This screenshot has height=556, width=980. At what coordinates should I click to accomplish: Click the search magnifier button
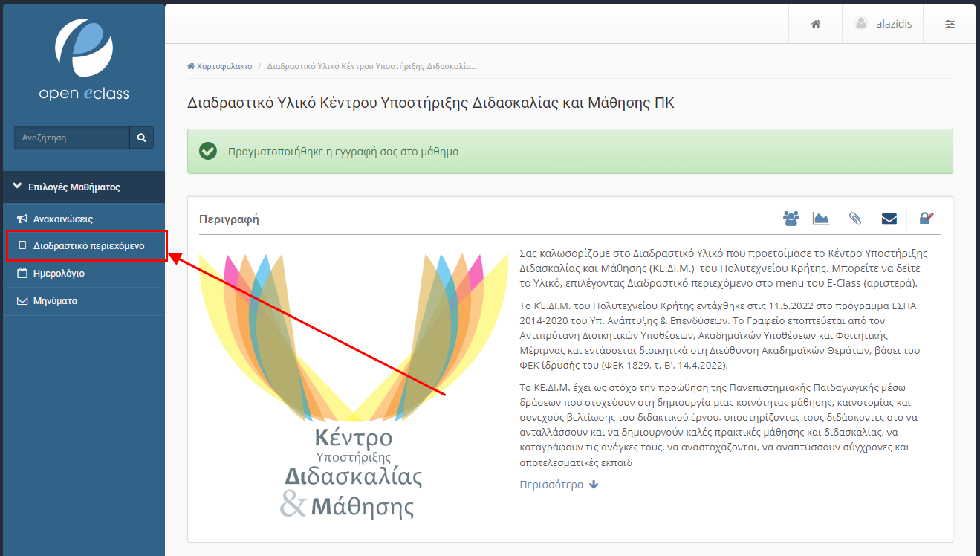[x=142, y=138]
